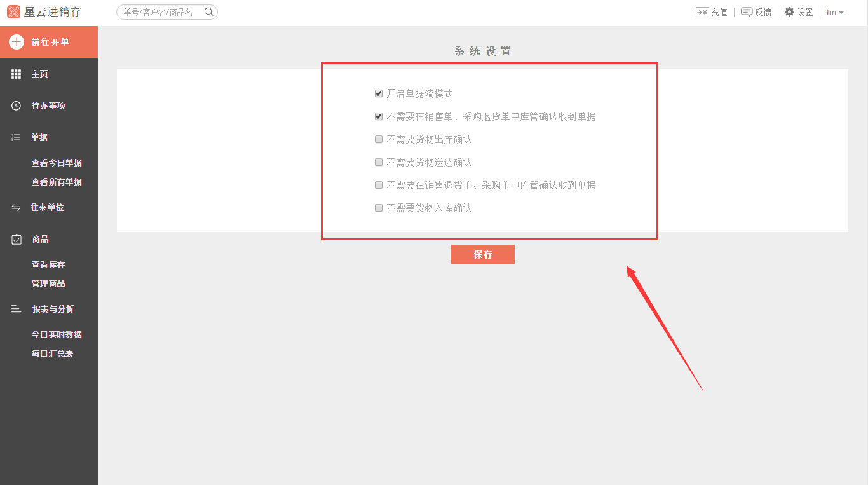This screenshot has height=485, width=868.
Task: Enable 不需要货物出库确认
Action: [x=378, y=139]
